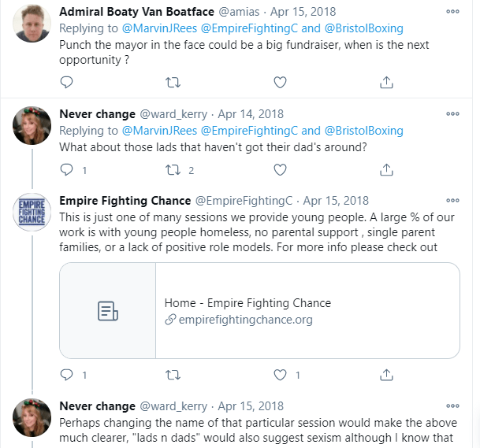Share Admiral Boaty Van Boatface's tweet
This screenshot has width=480, height=448.
(386, 82)
